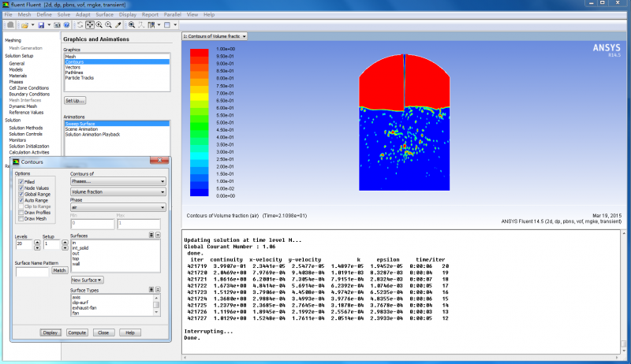Select all surfaces icon above Surfaces list
Screen dimensions: 631x364
pyautogui.click(x=151, y=235)
